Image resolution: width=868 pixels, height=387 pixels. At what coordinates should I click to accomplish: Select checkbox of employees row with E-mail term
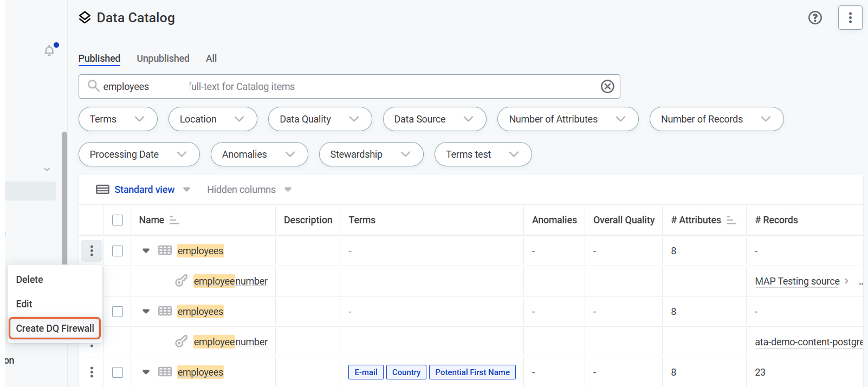tap(118, 372)
